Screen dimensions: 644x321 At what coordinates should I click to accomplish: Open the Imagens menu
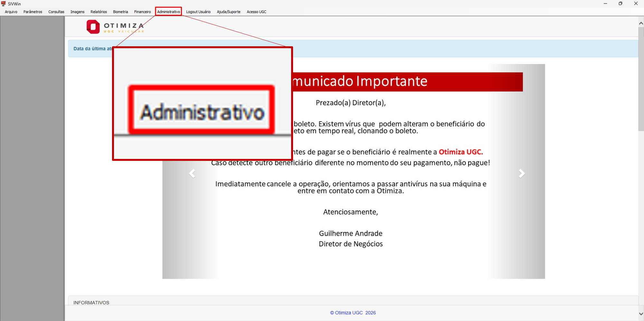(77, 12)
